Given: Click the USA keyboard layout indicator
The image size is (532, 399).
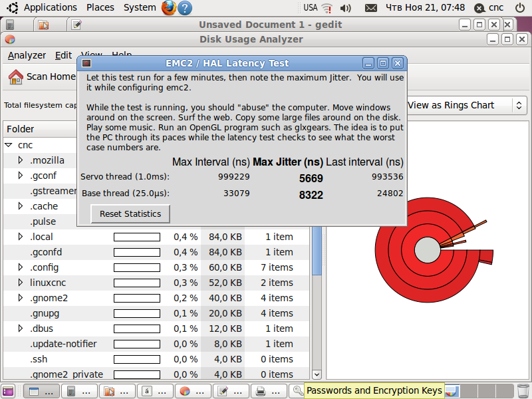Looking at the screenshot, I should [311, 7].
